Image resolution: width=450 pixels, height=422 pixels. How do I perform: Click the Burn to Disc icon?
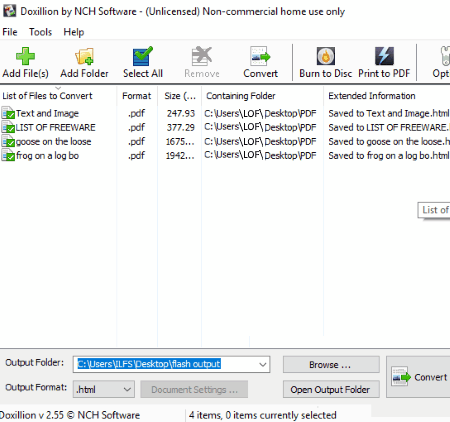(x=326, y=56)
